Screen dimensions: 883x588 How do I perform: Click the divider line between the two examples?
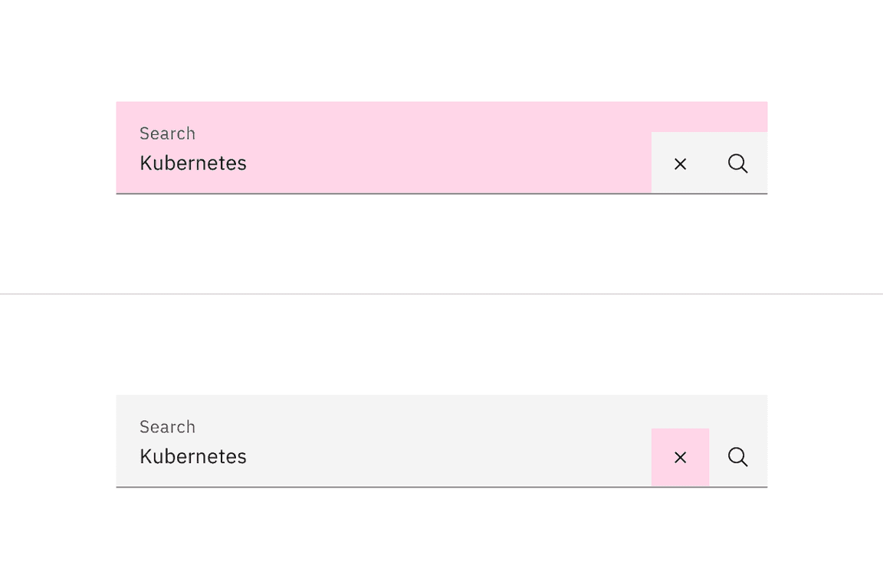(x=441, y=293)
